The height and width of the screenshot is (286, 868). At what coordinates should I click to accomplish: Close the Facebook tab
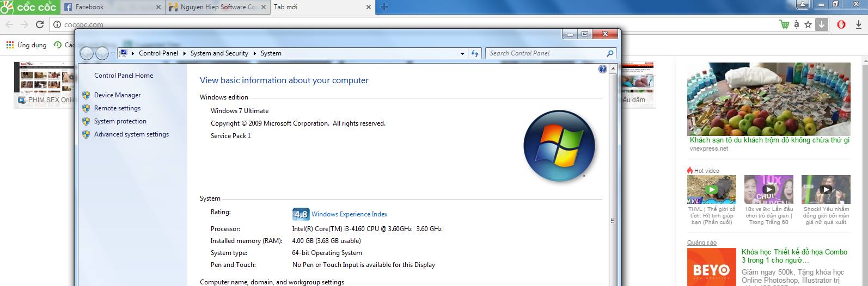click(158, 8)
